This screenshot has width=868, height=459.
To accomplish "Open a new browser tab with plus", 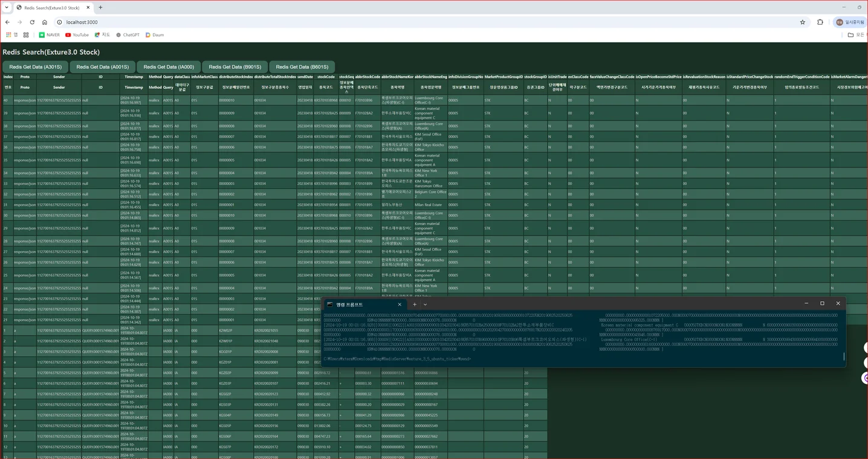I will point(100,8).
